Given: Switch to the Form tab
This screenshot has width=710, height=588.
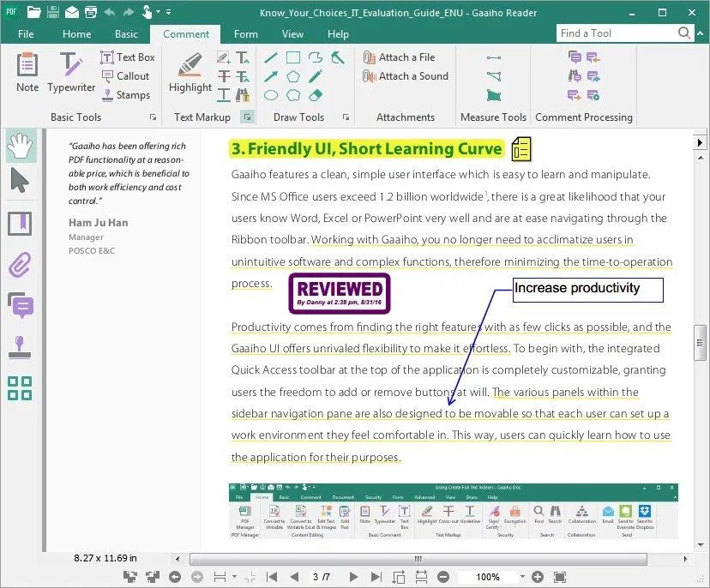Looking at the screenshot, I should [246, 34].
